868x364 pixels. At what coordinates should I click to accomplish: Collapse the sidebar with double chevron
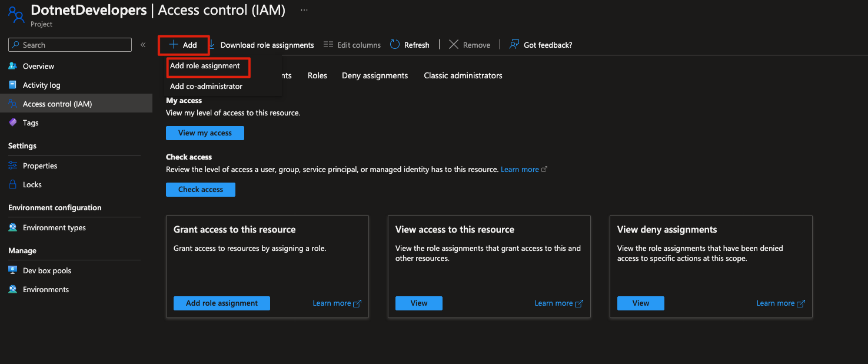(143, 45)
